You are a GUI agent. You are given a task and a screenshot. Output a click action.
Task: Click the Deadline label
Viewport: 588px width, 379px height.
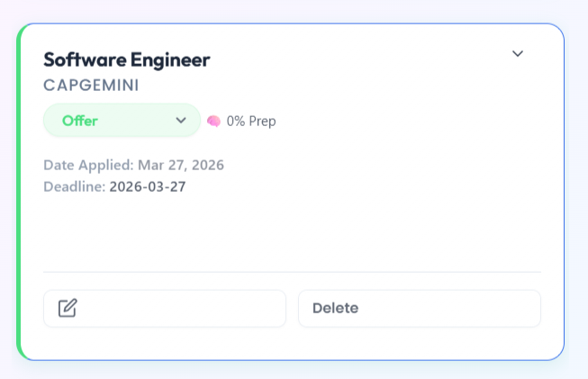[74, 186]
